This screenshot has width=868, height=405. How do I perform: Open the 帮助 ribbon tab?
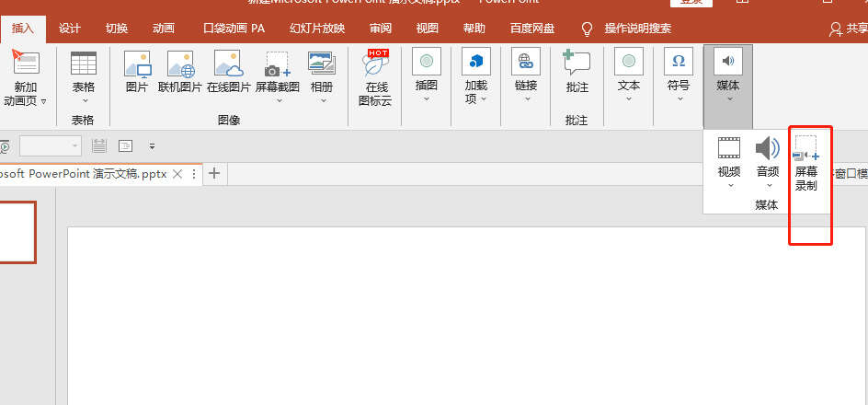[x=474, y=29]
